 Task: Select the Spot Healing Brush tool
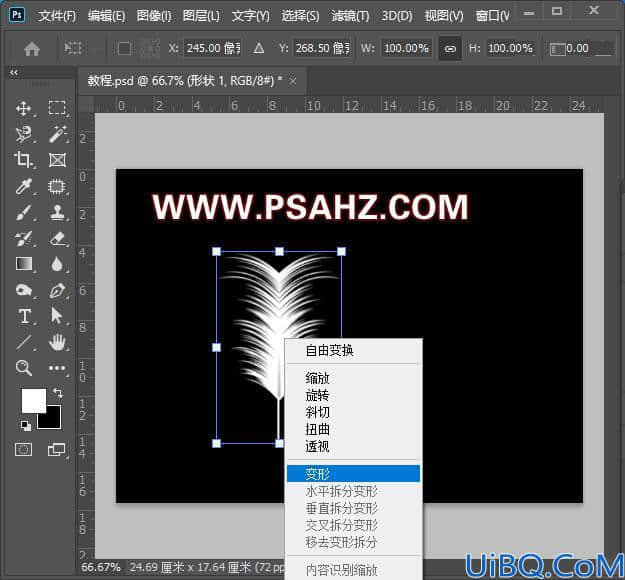point(57,186)
